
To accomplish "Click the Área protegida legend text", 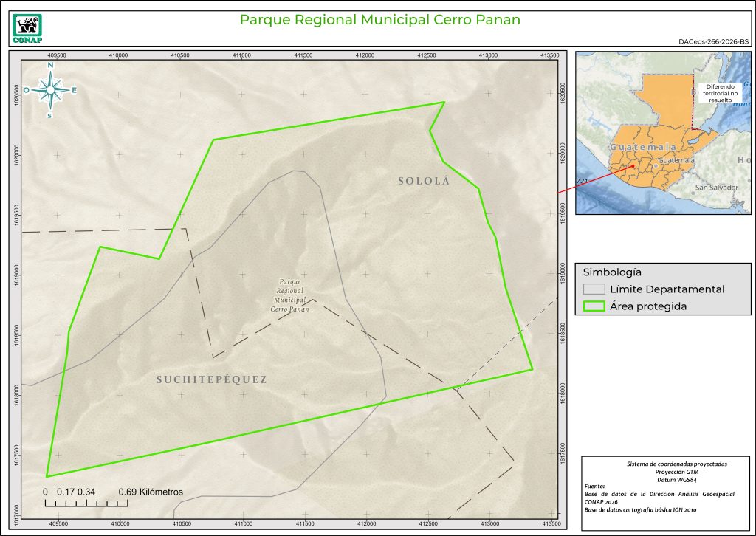I will pos(648,306).
